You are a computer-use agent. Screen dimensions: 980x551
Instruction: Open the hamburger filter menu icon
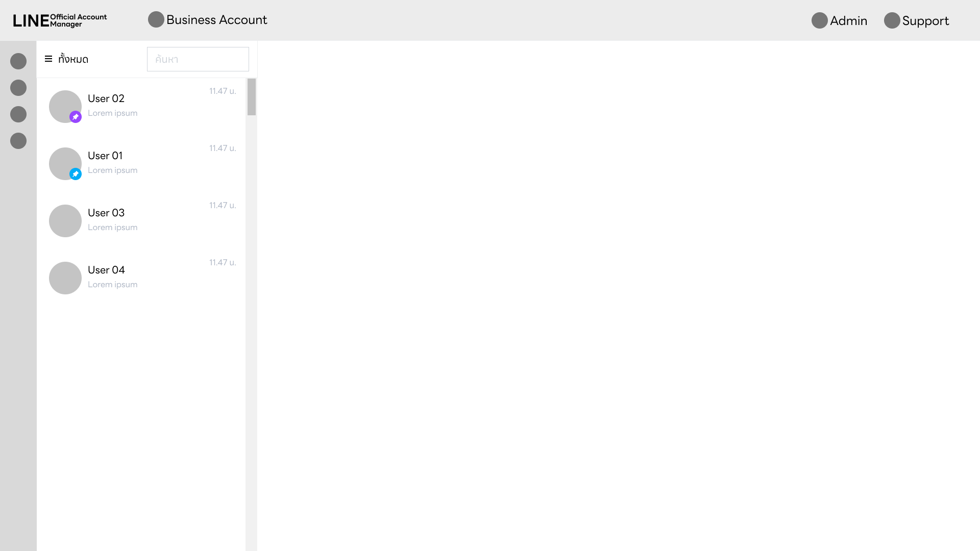(48, 59)
